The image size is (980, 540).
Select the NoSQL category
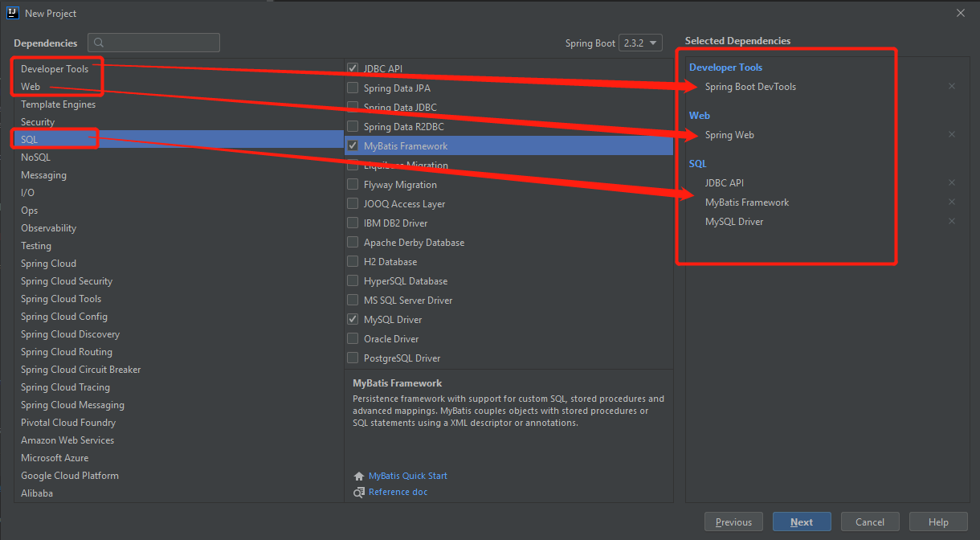178,157
